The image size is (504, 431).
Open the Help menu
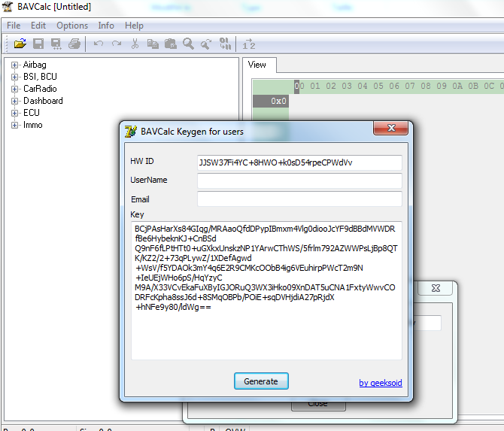[134, 26]
